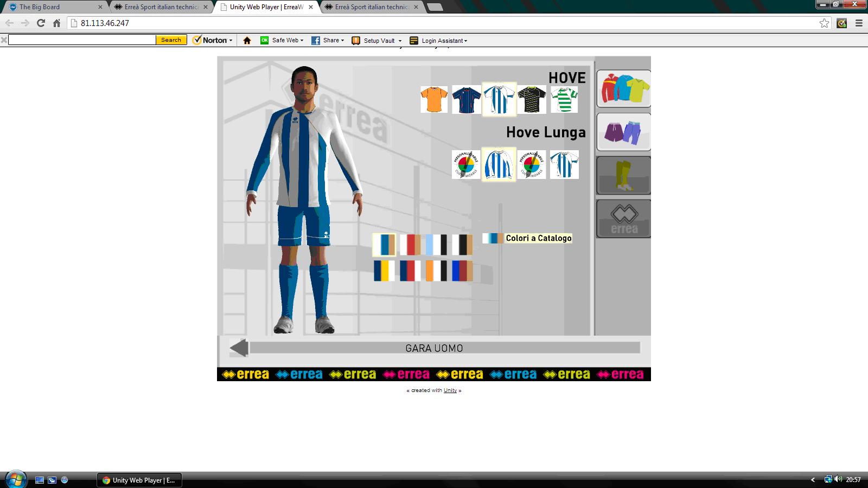Click the taskbar clock showing 20:57
The image size is (868, 488).
853,479
